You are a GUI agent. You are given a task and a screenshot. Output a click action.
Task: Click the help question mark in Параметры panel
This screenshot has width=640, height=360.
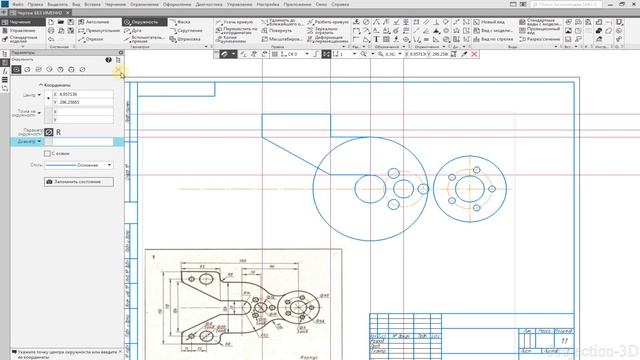[108, 60]
